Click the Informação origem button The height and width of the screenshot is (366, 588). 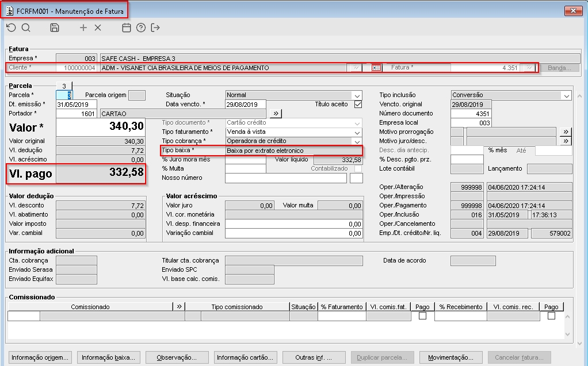[x=40, y=357]
